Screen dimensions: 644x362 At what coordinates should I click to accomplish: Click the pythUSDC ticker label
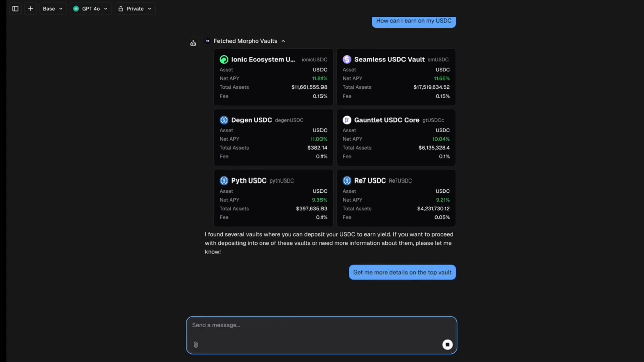282,180
